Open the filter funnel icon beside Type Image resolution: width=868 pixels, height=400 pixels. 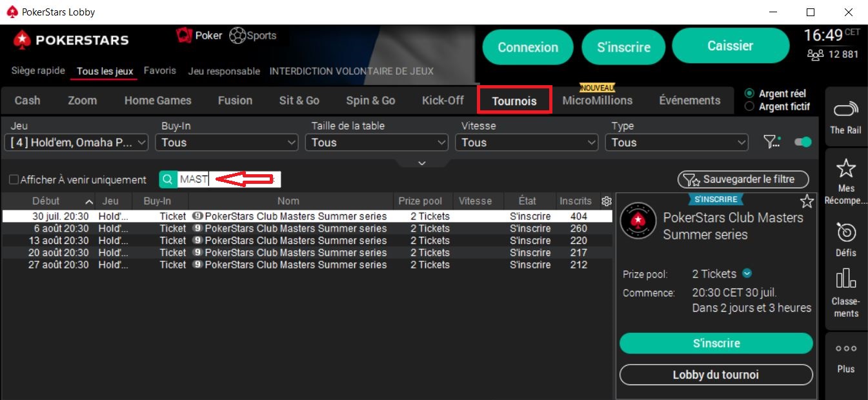click(x=772, y=142)
